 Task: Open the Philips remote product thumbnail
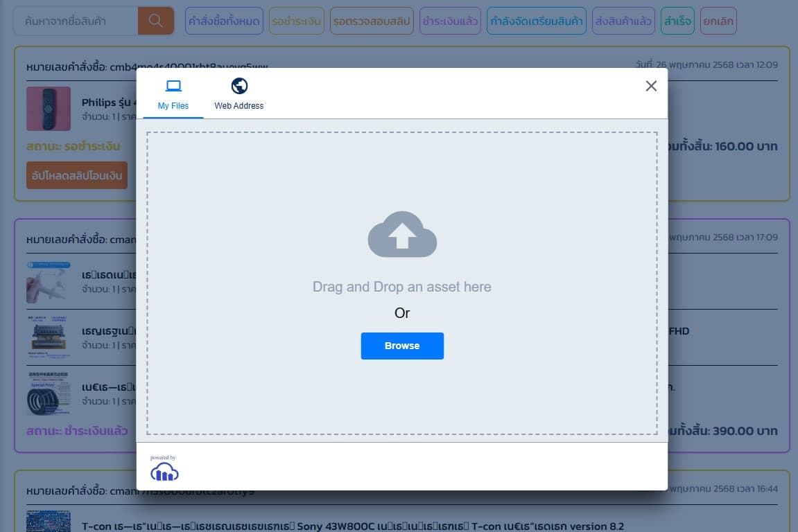coord(49,109)
